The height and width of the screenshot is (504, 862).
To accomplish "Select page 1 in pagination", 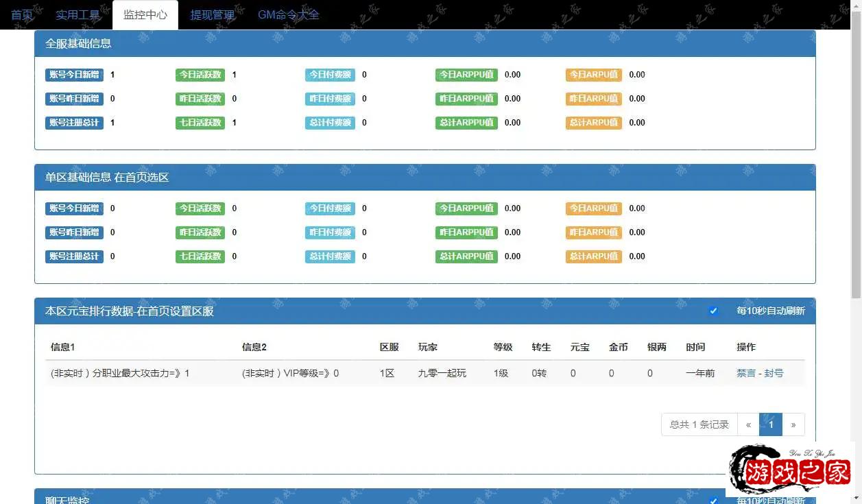I will [771, 424].
